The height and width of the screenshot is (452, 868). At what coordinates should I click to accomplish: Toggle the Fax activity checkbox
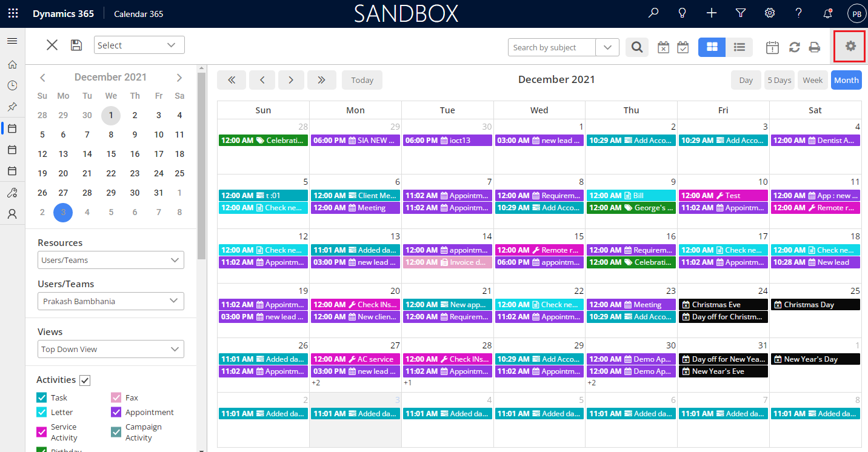click(x=116, y=397)
